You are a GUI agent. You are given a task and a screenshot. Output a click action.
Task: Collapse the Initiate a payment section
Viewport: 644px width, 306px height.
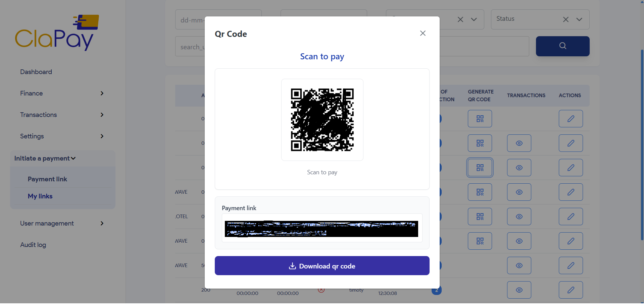coord(44,158)
